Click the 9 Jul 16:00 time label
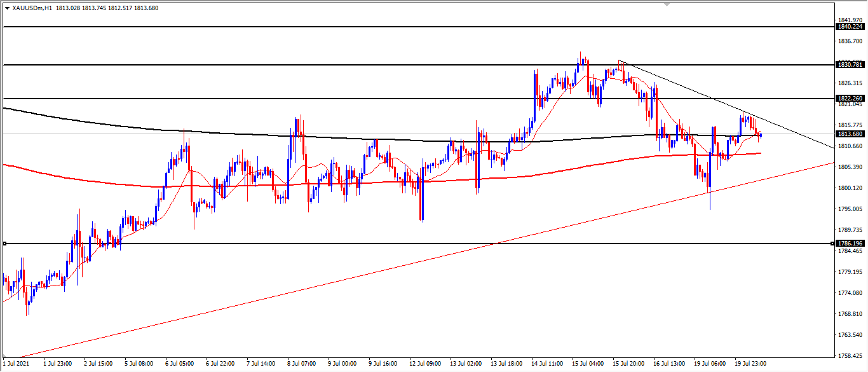This screenshot has width=868, height=372. coord(383,364)
